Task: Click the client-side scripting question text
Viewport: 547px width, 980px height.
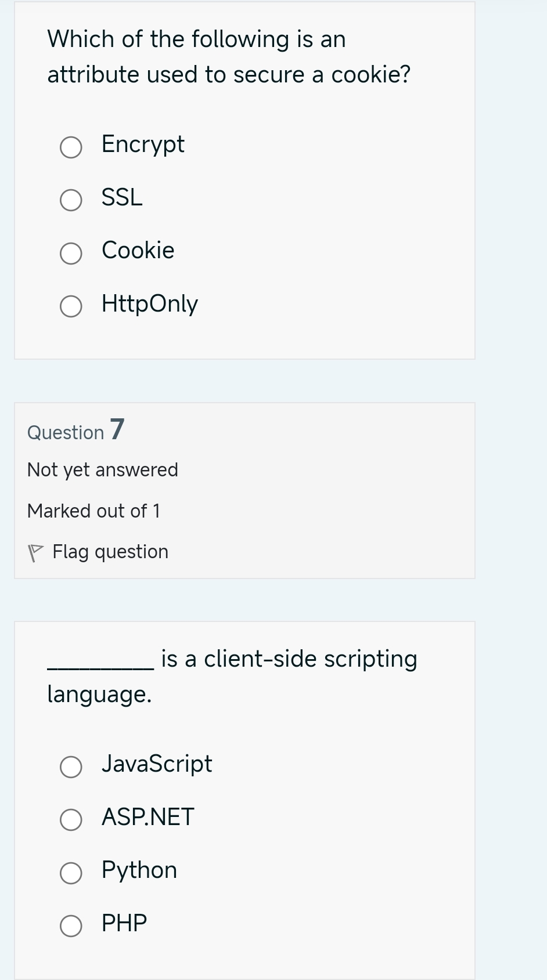Action: 232,675
